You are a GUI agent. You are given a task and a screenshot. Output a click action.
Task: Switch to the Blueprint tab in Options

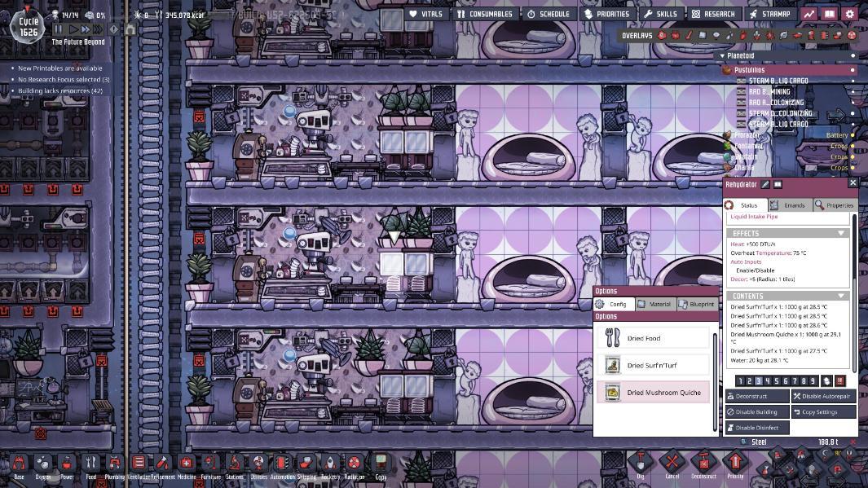(698, 304)
